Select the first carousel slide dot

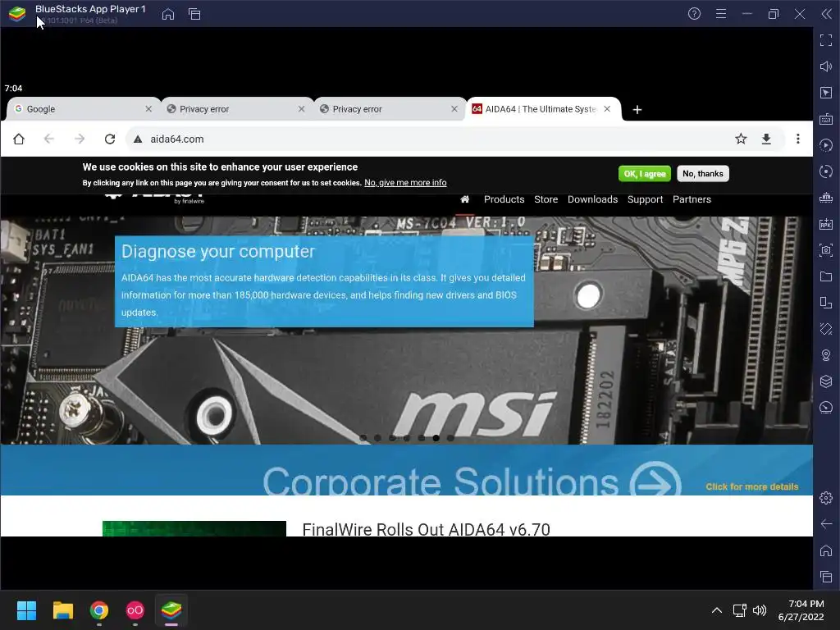(363, 438)
